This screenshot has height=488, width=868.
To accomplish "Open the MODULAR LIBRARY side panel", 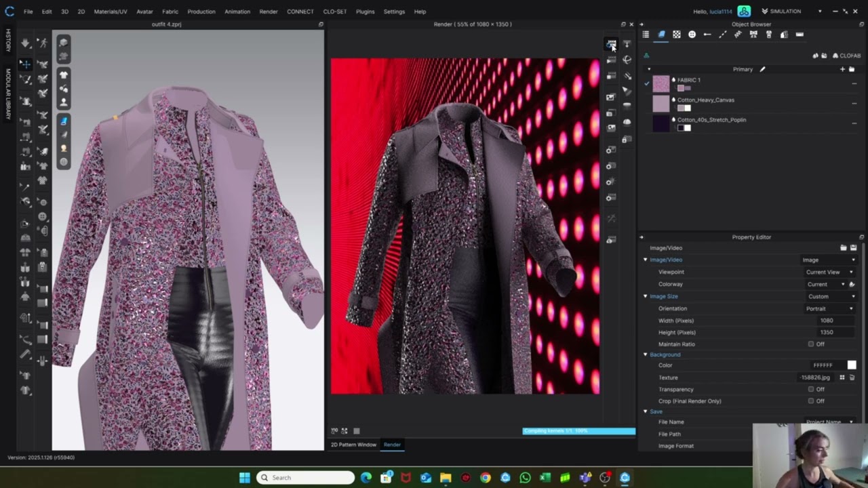I will pos(8,94).
